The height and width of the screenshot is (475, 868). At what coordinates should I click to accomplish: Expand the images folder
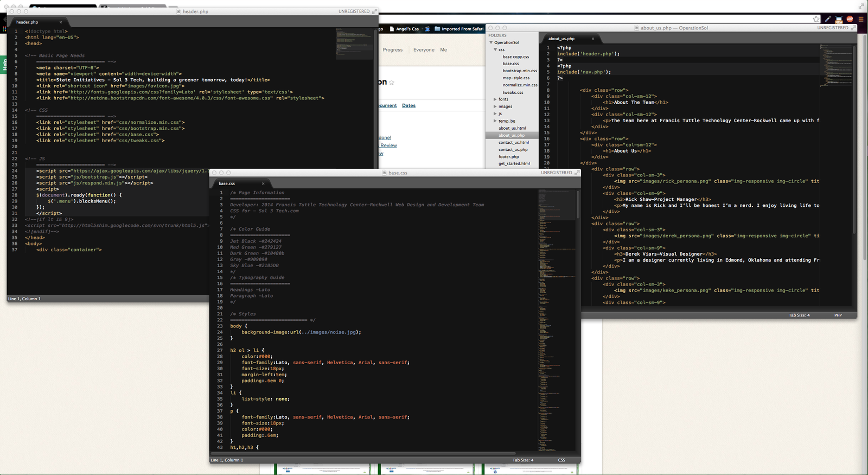click(495, 106)
